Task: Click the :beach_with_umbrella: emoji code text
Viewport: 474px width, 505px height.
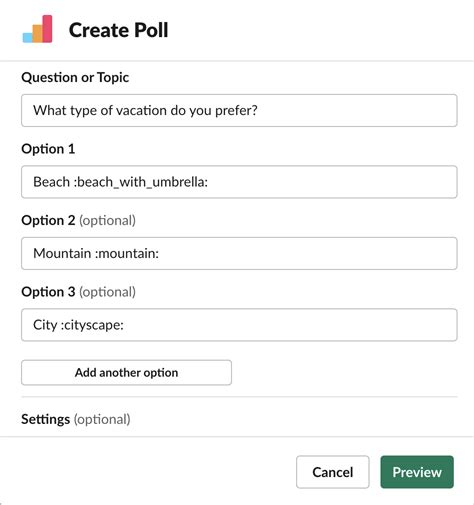Action: [x=141, y=182]
